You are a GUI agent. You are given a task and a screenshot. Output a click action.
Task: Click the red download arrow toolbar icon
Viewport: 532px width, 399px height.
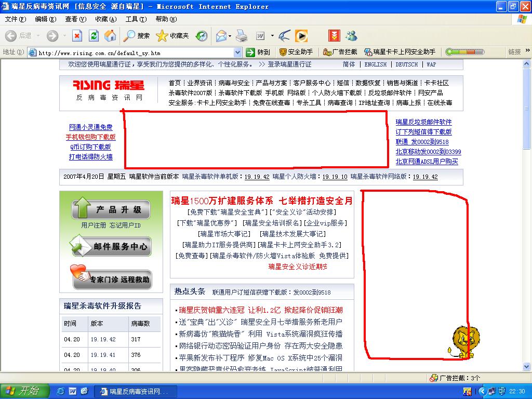(334, 36)
